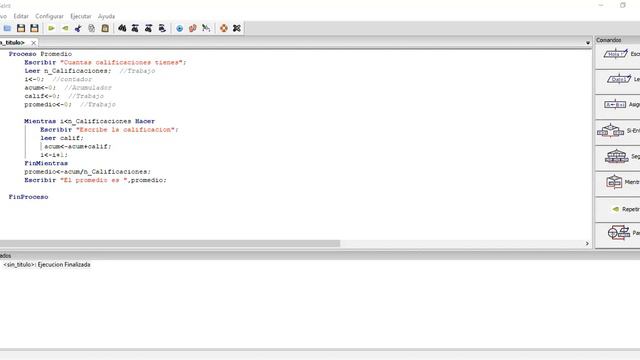The height and width of the screenshot is (360, 640).
Task: Click the 'leer calif' line
Action: (62, 138)
